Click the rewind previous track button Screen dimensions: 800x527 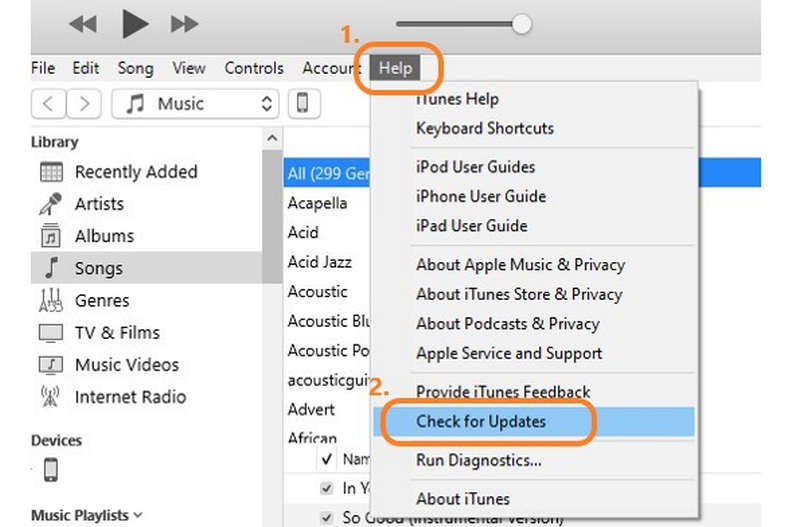83,24
